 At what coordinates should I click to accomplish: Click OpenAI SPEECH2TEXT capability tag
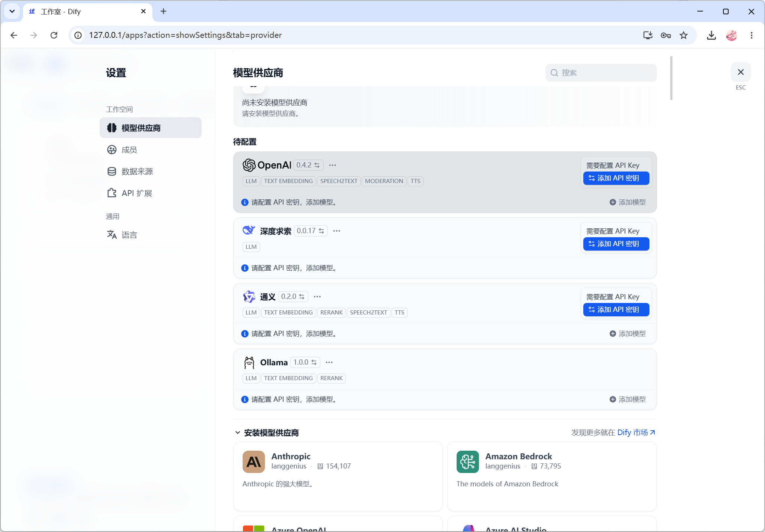click(339, 181)
